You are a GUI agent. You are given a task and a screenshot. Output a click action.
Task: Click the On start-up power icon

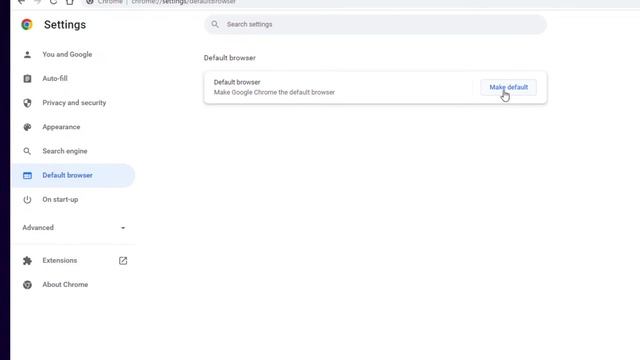pyautogui.click(x=27, y=200)
